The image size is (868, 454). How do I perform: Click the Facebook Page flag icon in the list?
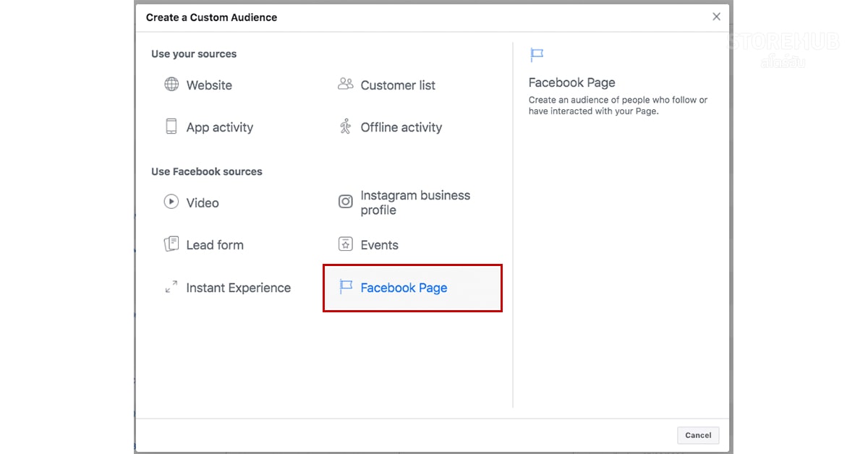coord(346,287)
